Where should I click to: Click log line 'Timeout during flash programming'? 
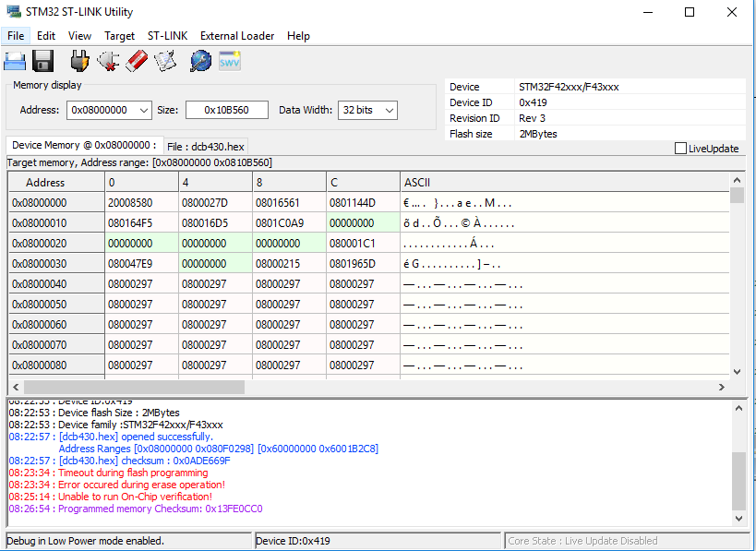pos(133,473)
